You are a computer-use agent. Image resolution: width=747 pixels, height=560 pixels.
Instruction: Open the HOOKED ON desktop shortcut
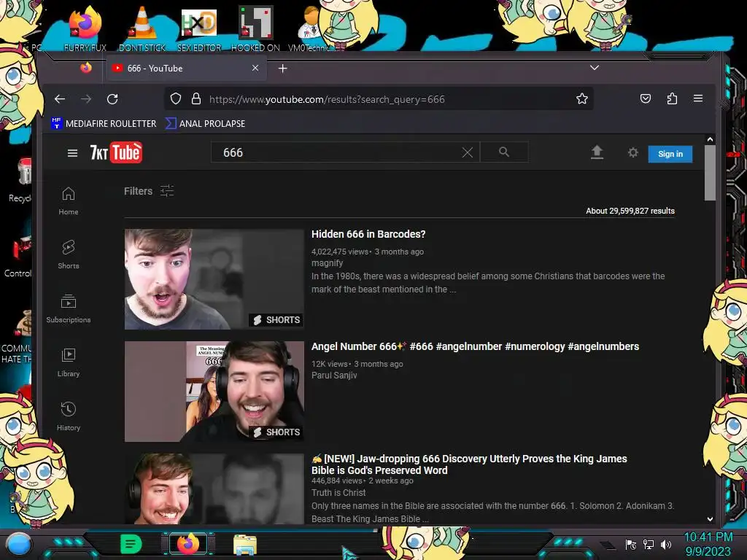(x=255, y=28)
